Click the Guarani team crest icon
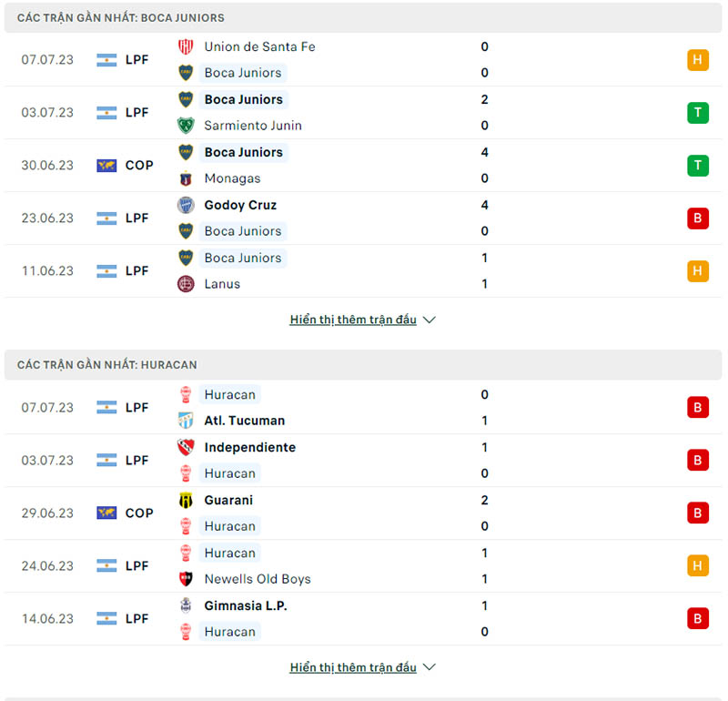 pyautogui.click(x=186, y=500)
